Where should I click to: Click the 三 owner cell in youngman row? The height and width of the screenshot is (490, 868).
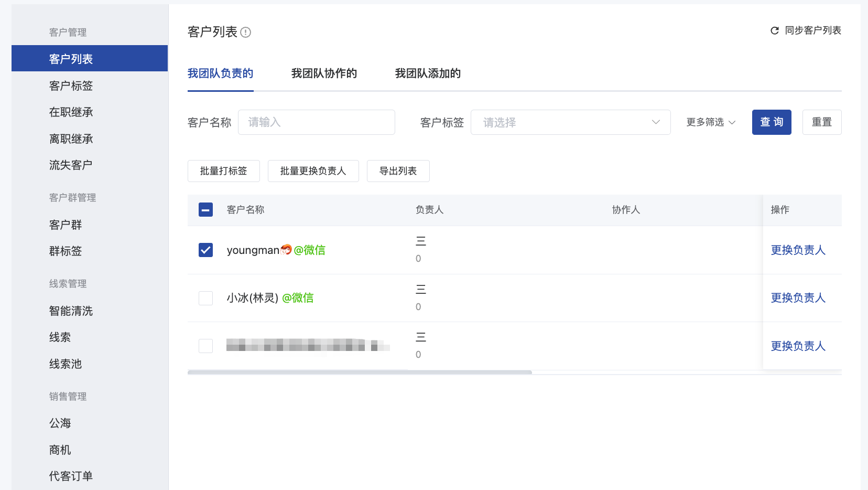(x=421, y=241)
